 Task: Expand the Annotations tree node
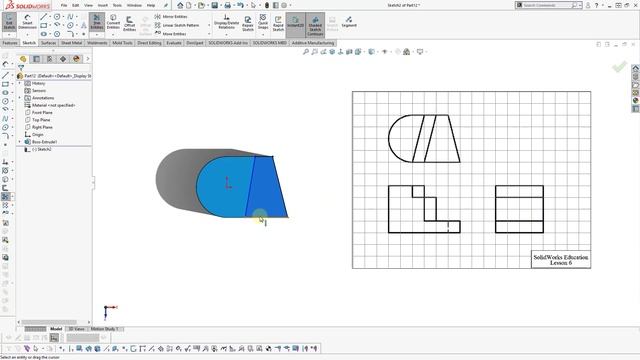[x=20, y=98]
